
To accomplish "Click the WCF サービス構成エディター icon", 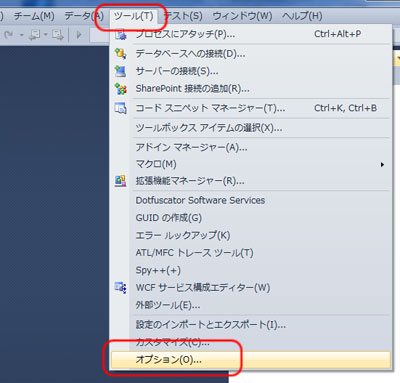I will (x=120, y=287).
